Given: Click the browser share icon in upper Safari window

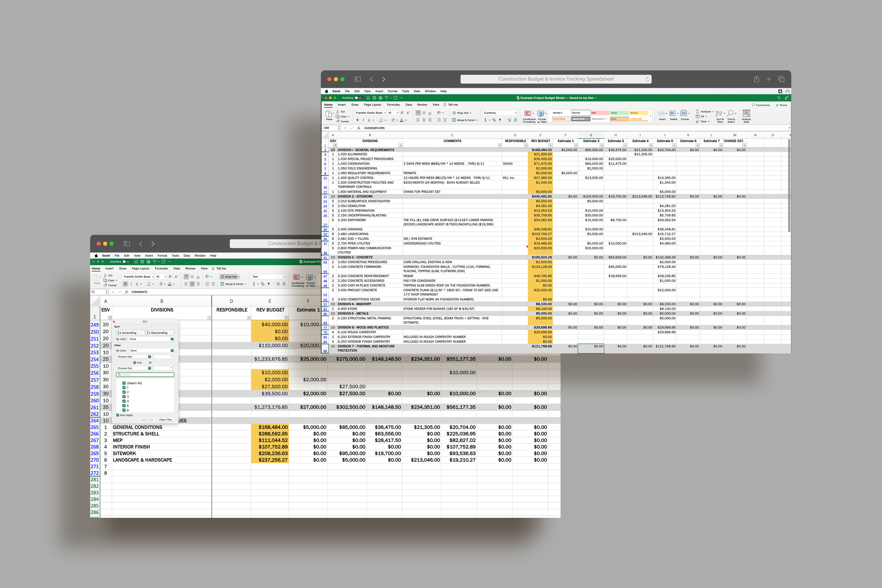Looking at the screenshot, I should 756,79.
